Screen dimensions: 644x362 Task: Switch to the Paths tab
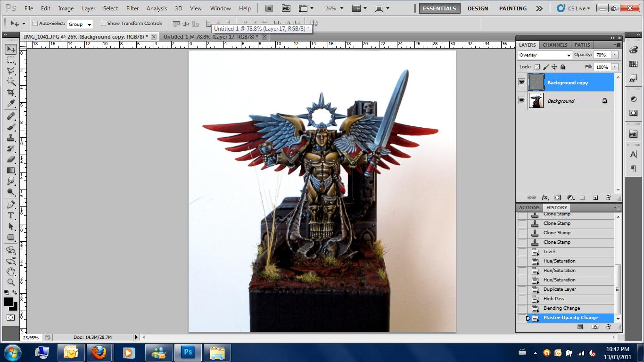pos(582,45)
